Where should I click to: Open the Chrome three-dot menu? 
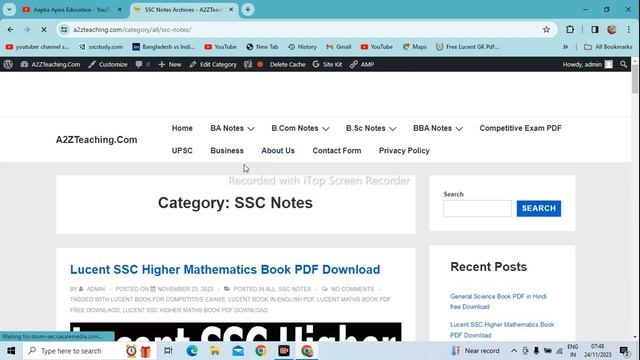click(x=629, y=29)
